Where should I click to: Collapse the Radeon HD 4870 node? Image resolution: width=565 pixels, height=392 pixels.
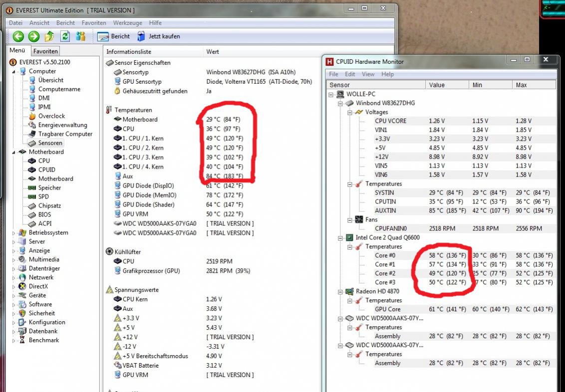[340, 292]
